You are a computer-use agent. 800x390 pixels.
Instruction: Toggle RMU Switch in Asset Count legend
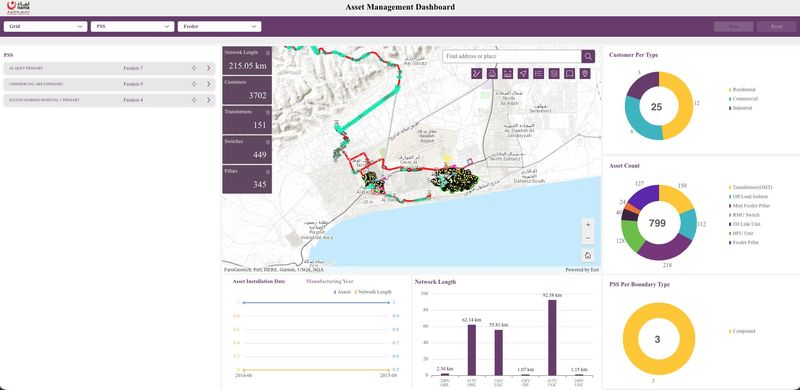point(744,215)
